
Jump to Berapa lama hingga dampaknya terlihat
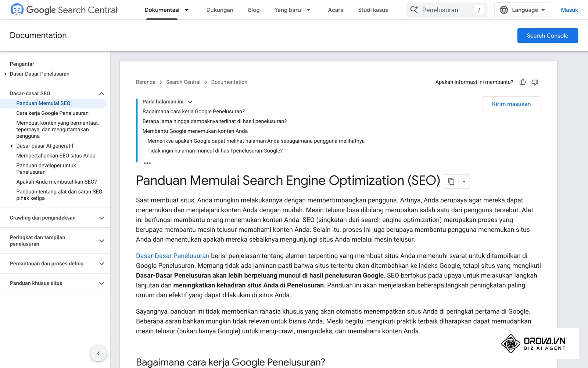point(215,121)
